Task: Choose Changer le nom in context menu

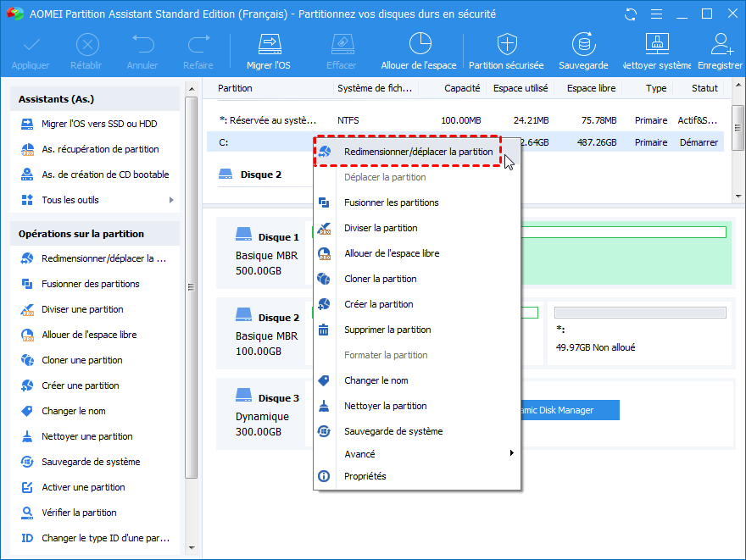Action: (417, 380)
